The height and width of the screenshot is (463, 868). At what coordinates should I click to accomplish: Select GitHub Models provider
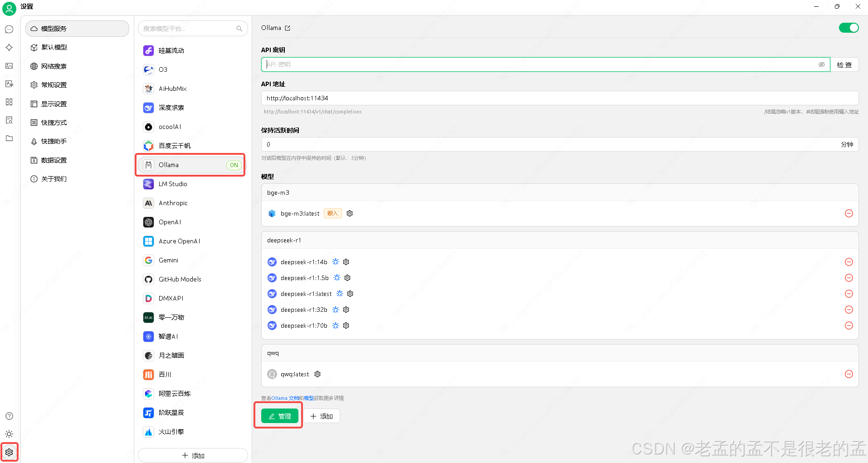click(193, 279)
